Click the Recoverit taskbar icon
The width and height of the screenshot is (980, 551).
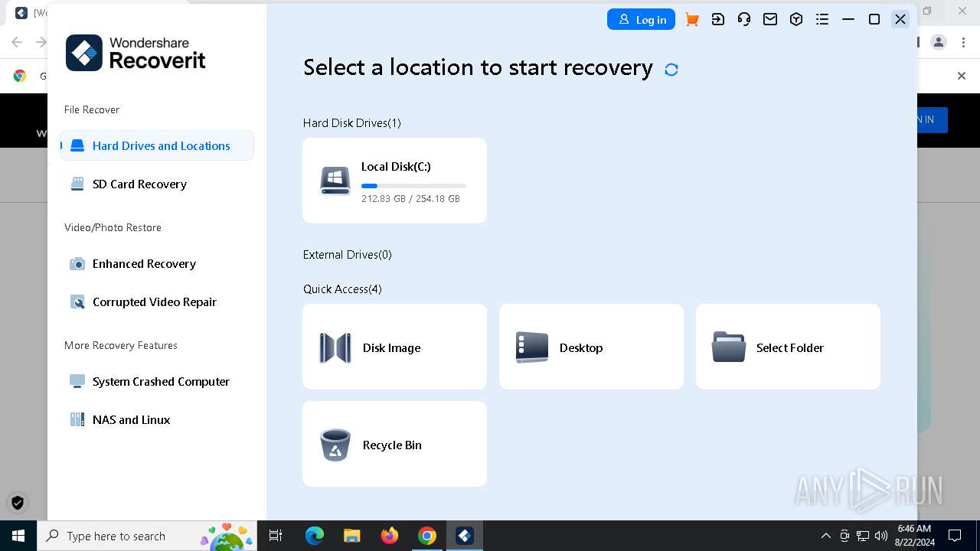pyautogui.click(x=464, y=536)
